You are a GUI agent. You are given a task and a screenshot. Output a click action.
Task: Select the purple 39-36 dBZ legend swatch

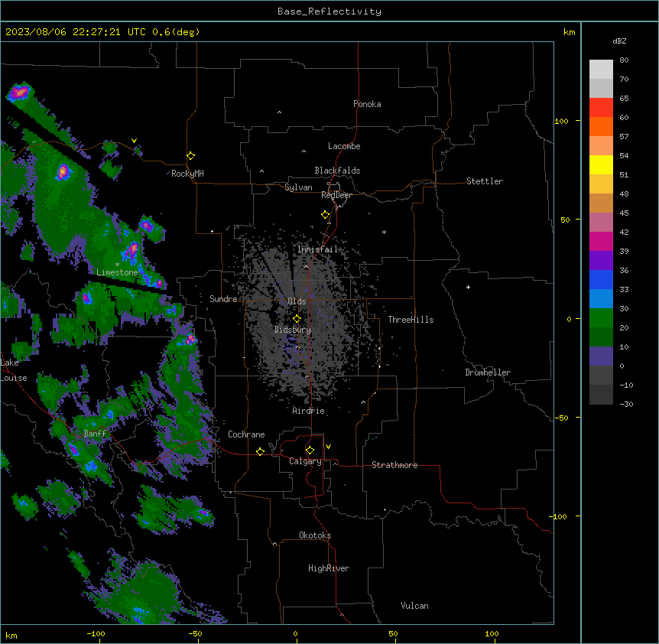(601, 261)
